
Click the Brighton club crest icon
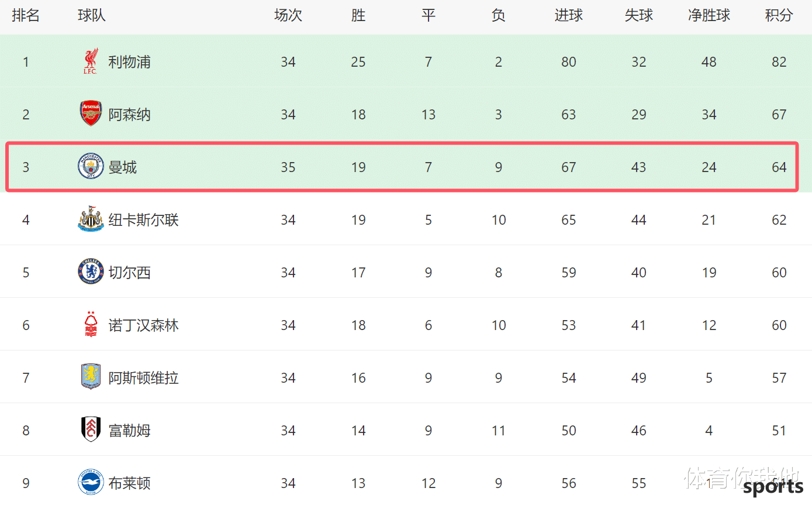(x=91, y=483)
